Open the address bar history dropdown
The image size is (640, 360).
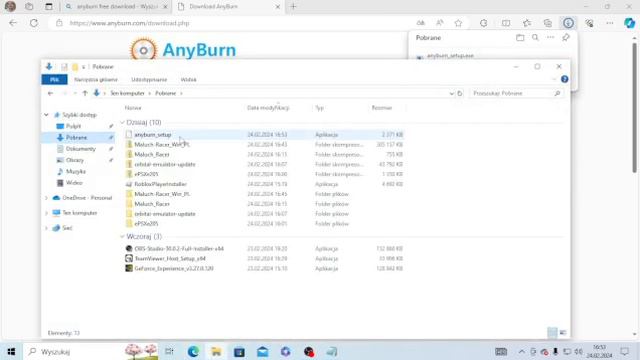tap(451, 93)
